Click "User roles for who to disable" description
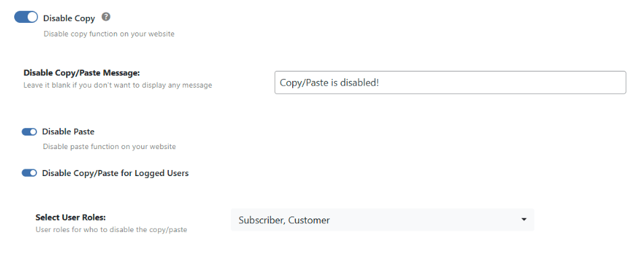The height and width of the screenshot is (257, 644). [x=111, y=229]
